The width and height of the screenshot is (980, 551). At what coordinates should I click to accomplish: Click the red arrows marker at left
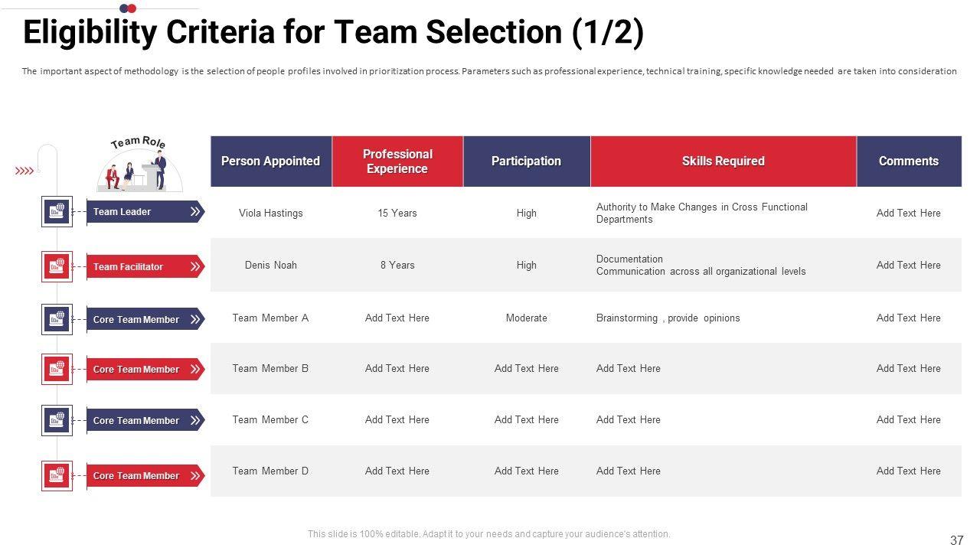pos(24,171)
